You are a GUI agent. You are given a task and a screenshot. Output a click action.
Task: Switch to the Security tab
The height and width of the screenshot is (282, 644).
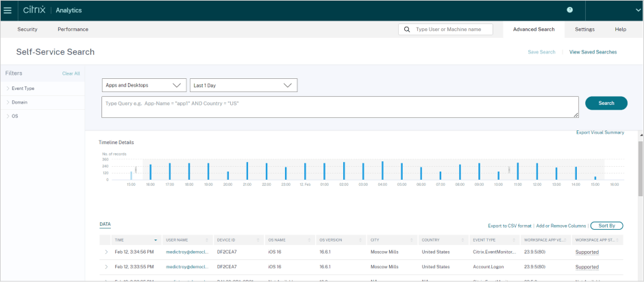[x=27, y=30]
